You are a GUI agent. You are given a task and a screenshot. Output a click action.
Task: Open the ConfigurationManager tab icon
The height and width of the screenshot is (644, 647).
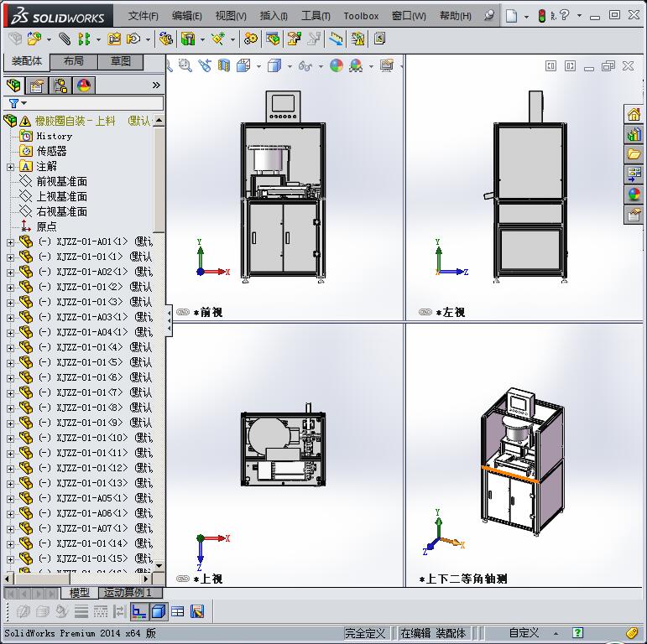click(60, 86)
